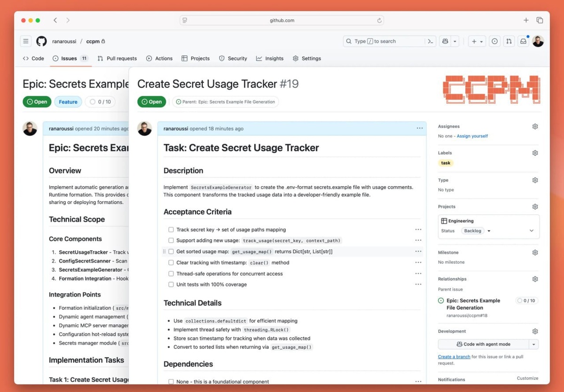Reload the page in Safari
Image resolution: width=564 pixels, height=392 pixels.
click(379, 20)
